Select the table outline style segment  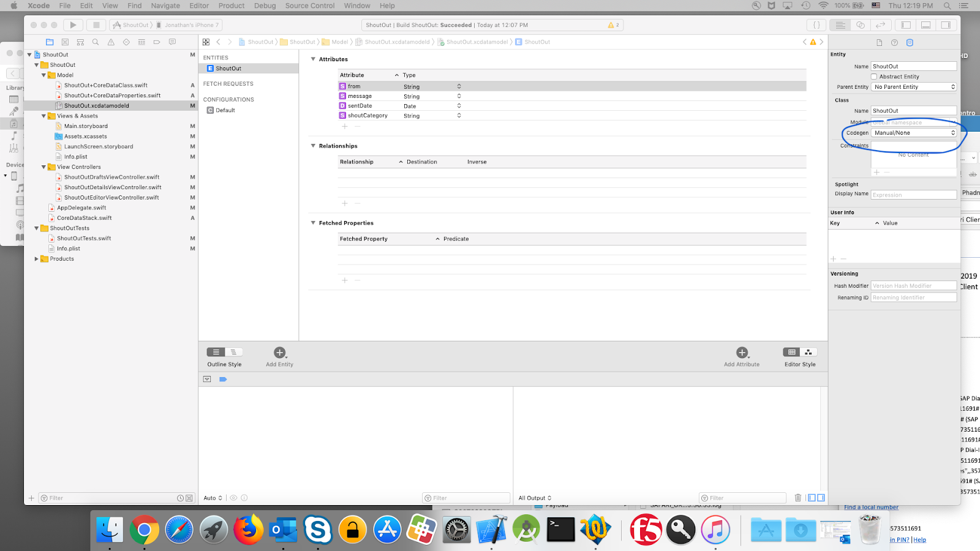click(216, 352)
